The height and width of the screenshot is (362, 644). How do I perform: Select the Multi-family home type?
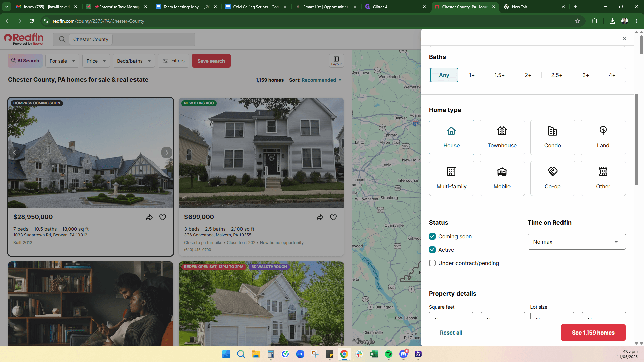tap(451, 178)
